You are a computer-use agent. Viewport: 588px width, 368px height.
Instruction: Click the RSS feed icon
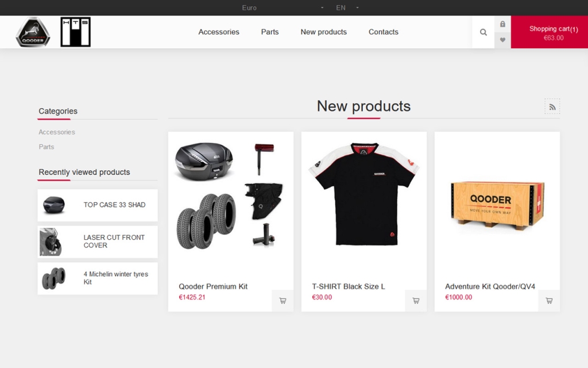(x=552, y=106)
